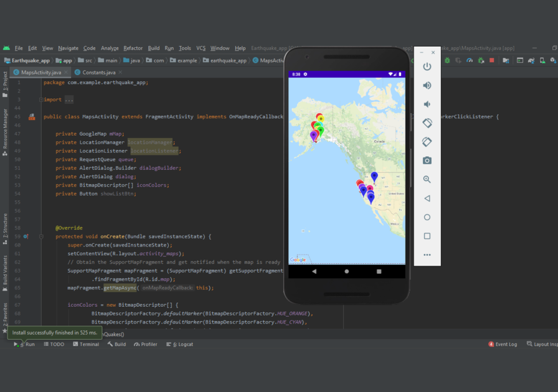Viewport: 558px width, 392px height.
Task: Rotate the emulator left
Action: click(427, 123)
